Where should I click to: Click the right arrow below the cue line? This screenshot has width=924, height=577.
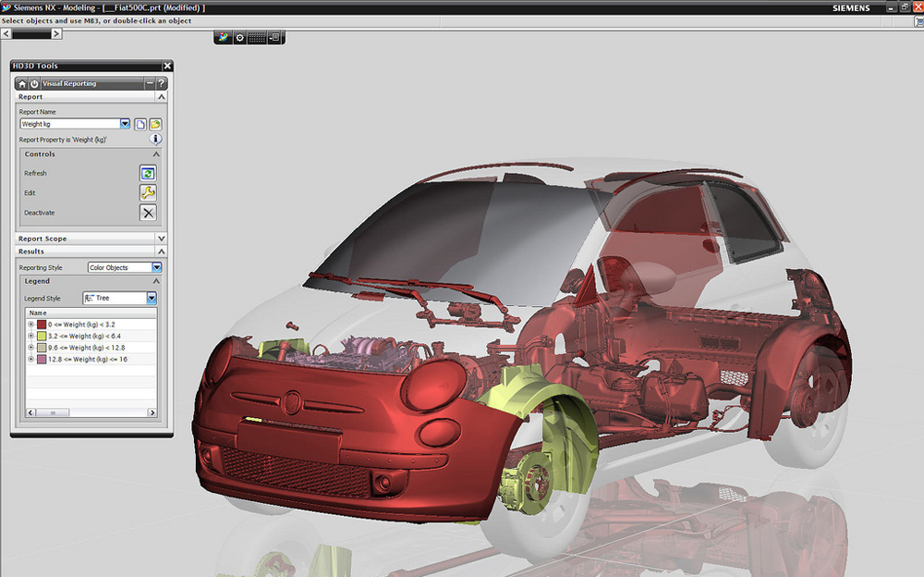tap(56, 33)
